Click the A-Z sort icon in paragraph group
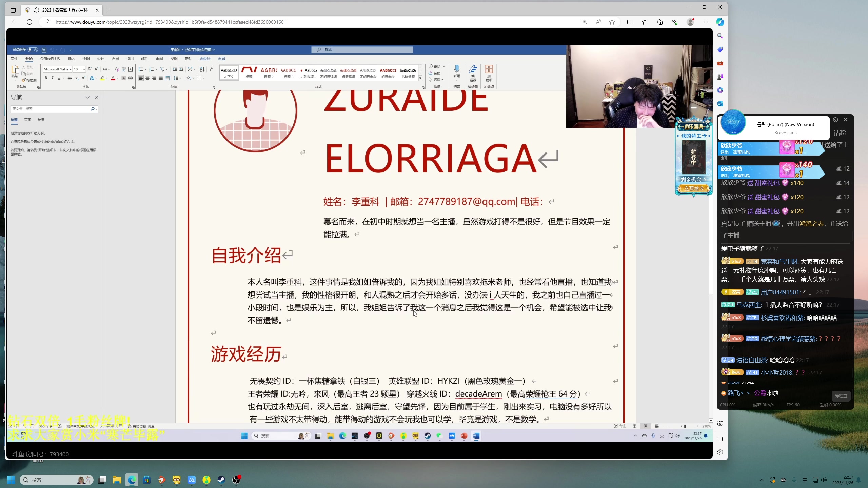This screenshot has width=868, height=488. click(x=202, y=69)
